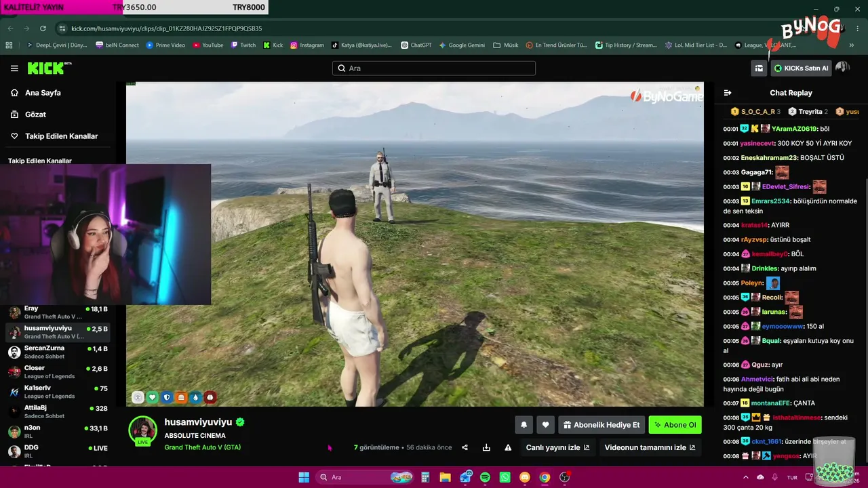
Task: Open DDG channel in the sidebar
Action: tap(58, 451)
